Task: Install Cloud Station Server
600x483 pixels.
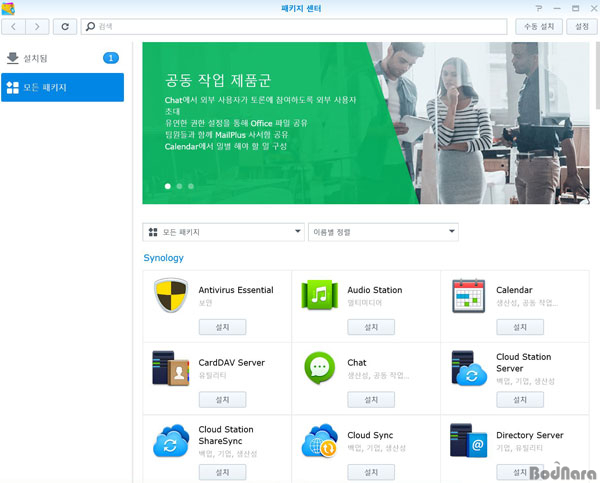Action: point(520,400)
